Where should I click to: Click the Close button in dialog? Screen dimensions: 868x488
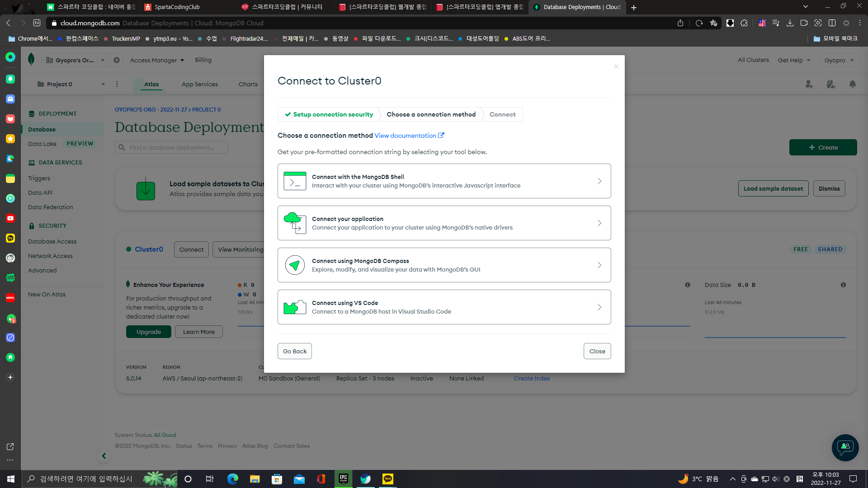[x=597, y=351]
